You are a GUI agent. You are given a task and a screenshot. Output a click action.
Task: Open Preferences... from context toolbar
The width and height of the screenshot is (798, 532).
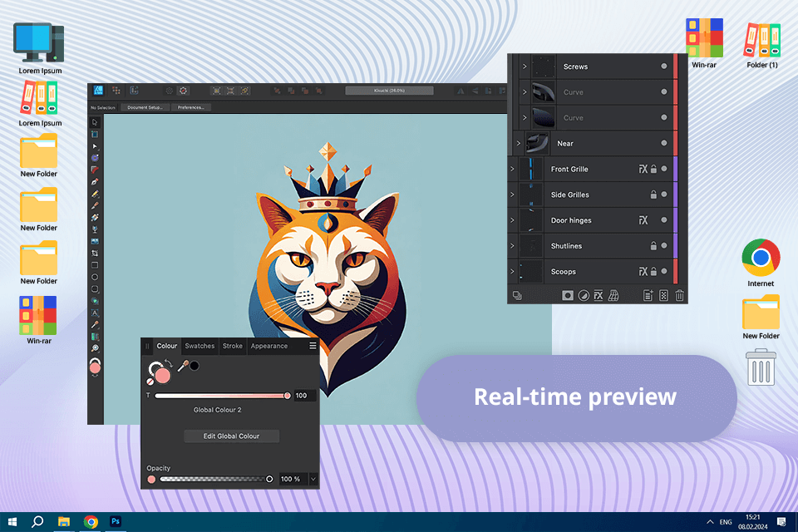[x=191, y=107]
